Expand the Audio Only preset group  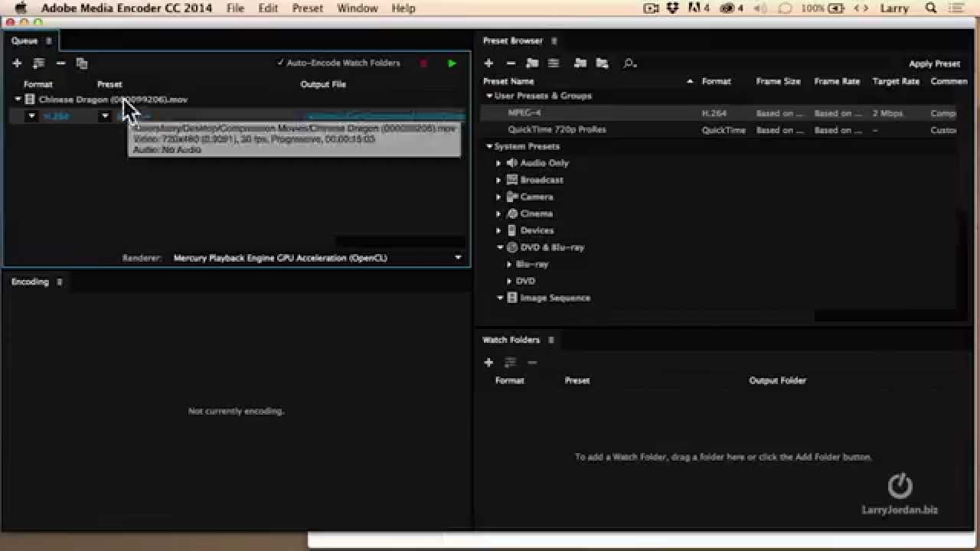pos(498,163)
